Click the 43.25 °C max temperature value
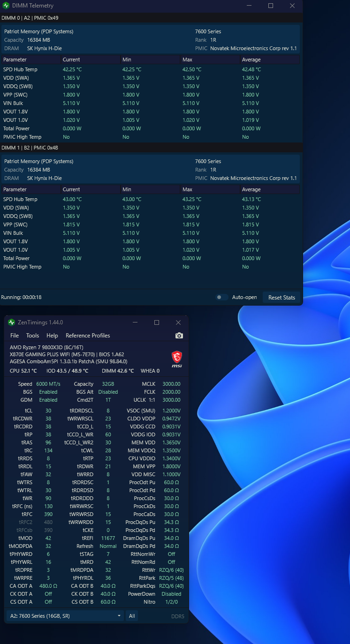350x644 pixels. [x=192, y=199]
